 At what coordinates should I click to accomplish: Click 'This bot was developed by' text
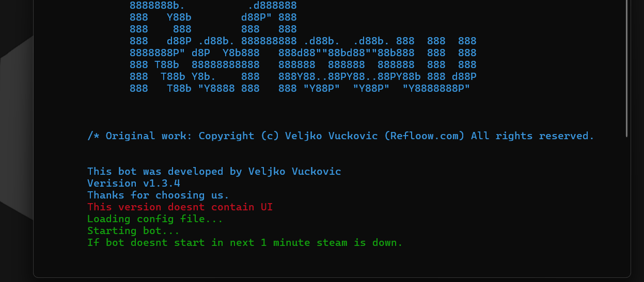pos(164,172)
